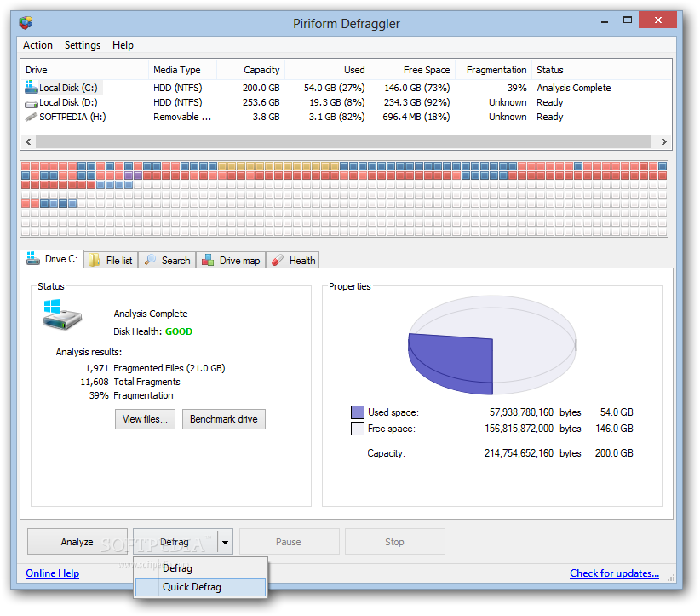Click the Drive map blocks icon
The height and width of the screenshot is (616, 700).
(208, 260)
